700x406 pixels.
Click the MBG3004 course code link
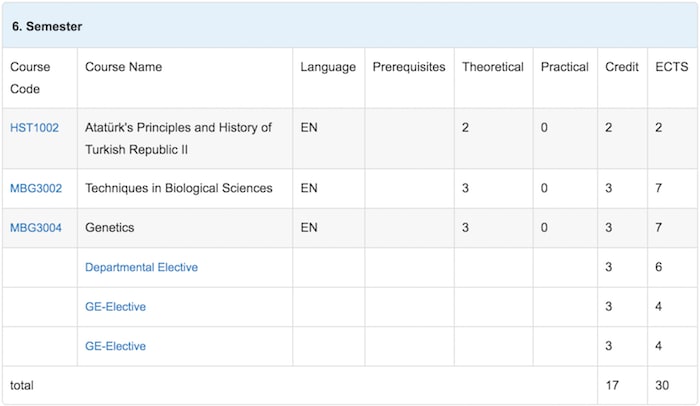[36, 228]
